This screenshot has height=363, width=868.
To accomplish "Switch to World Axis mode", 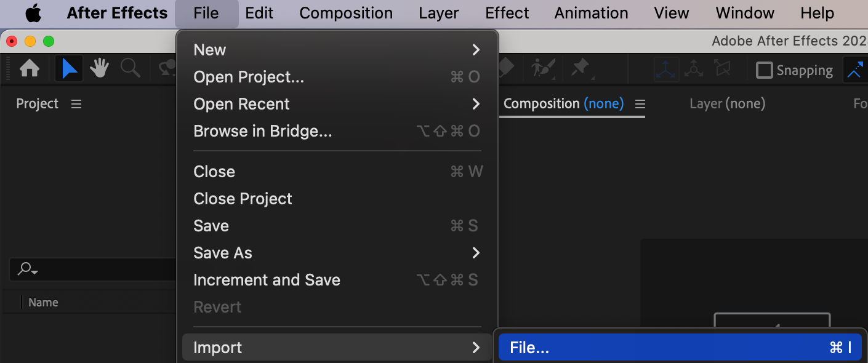I will 694,70.
